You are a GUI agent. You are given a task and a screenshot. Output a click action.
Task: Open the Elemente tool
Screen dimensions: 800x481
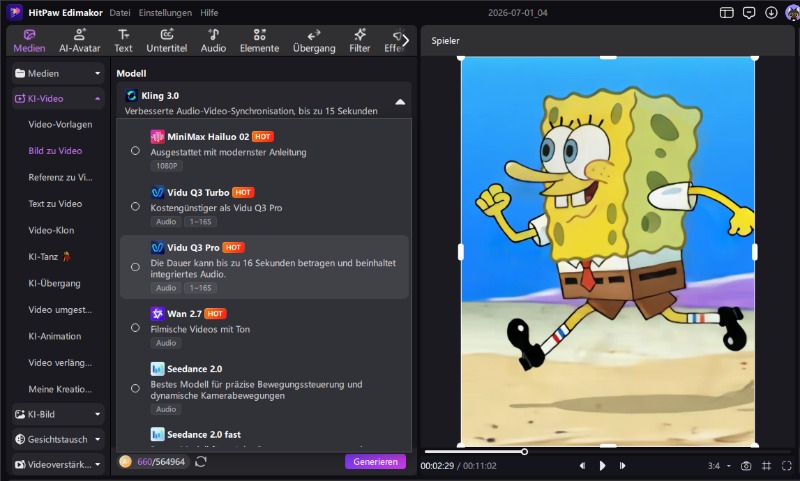tap(259, 41)
